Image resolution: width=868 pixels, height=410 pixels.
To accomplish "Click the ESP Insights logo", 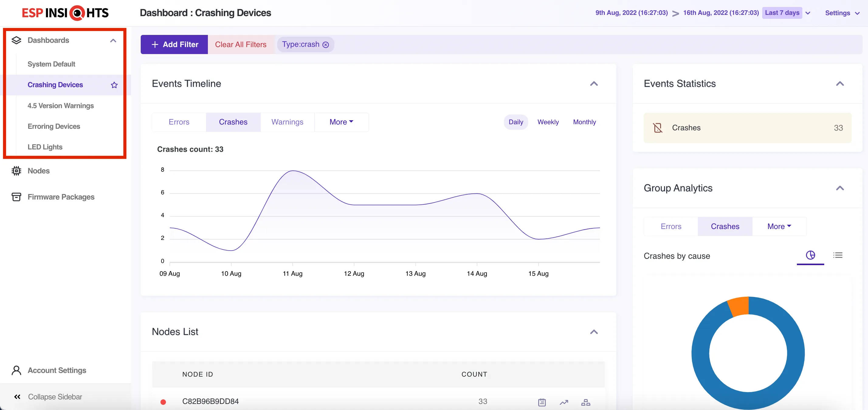I will coord(65,13).
